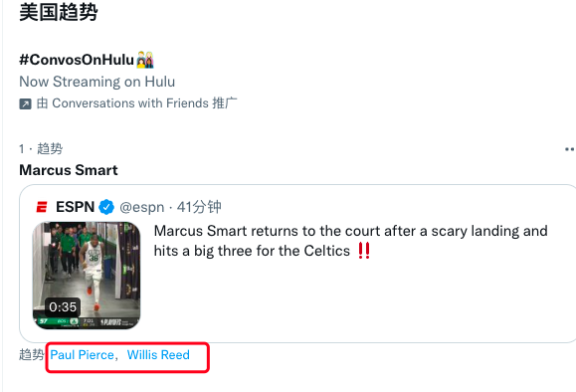Click the 1 · 趋势 rank label

[41, 149]
